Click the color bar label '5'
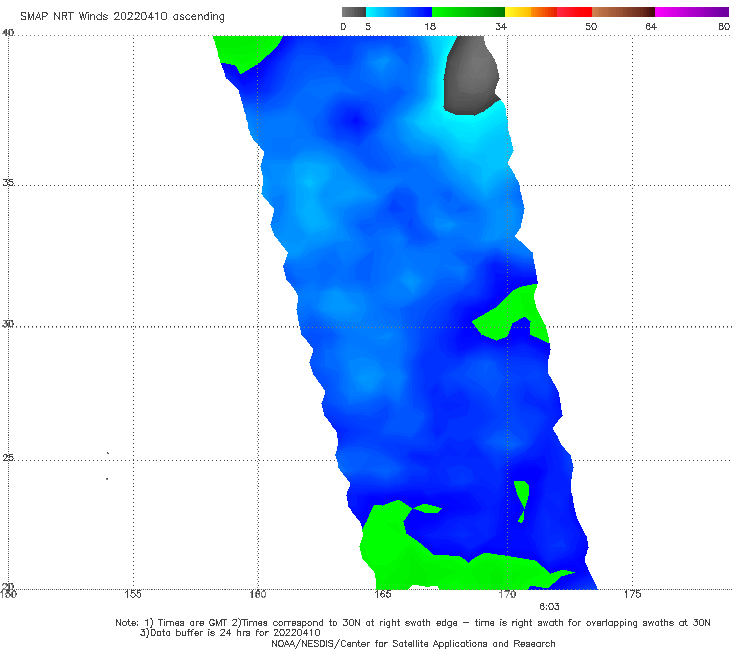The width and height of the screenshot is (740, 650). pos(368,27)
